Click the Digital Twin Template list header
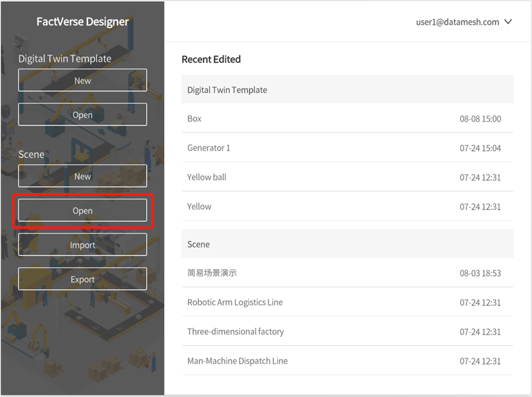532x397 pixels. click(347, 90)
